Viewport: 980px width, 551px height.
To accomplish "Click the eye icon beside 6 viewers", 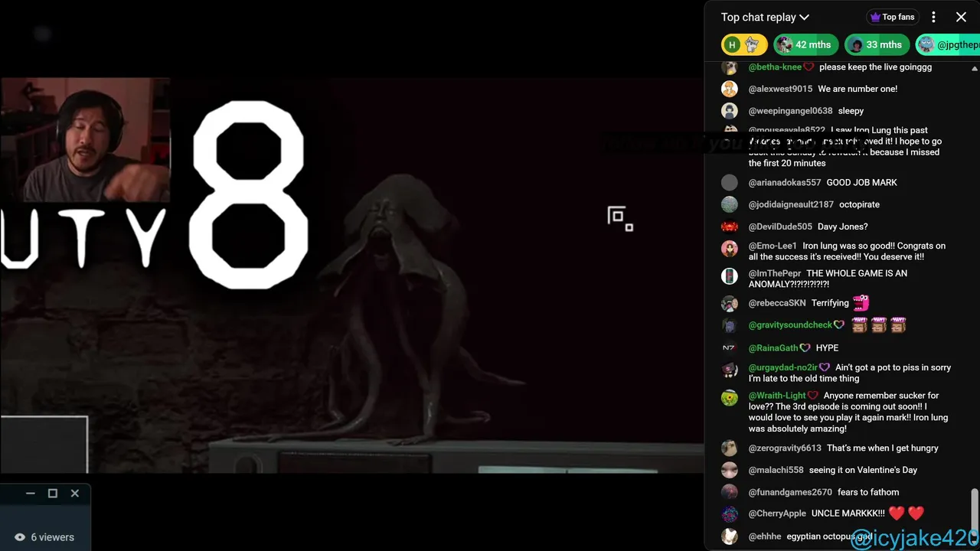I will [20, 537].
